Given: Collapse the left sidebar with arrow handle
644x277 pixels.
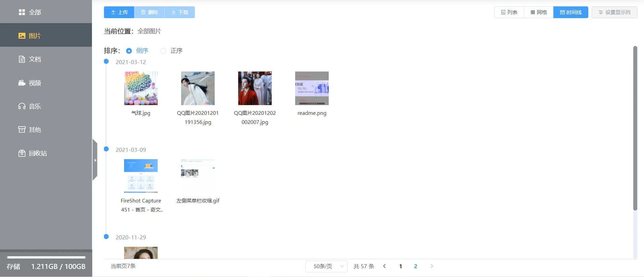Looking at the screenshot, I should click(x=95, y=160).
